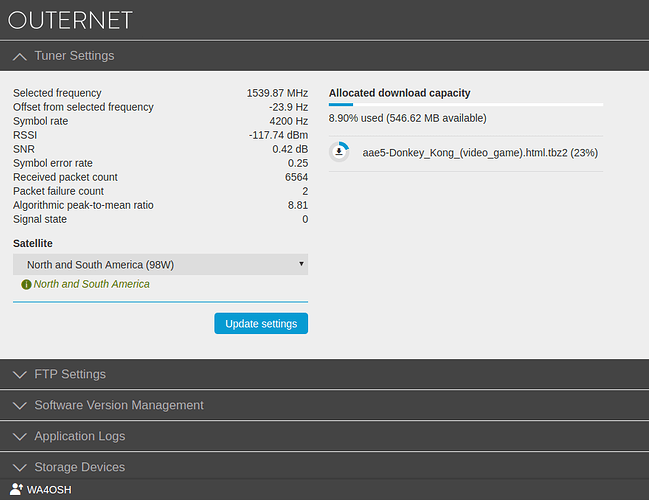Click the WA4OSH username in status bar
Viewport: 649px width, 500px height.
(49, 490)
